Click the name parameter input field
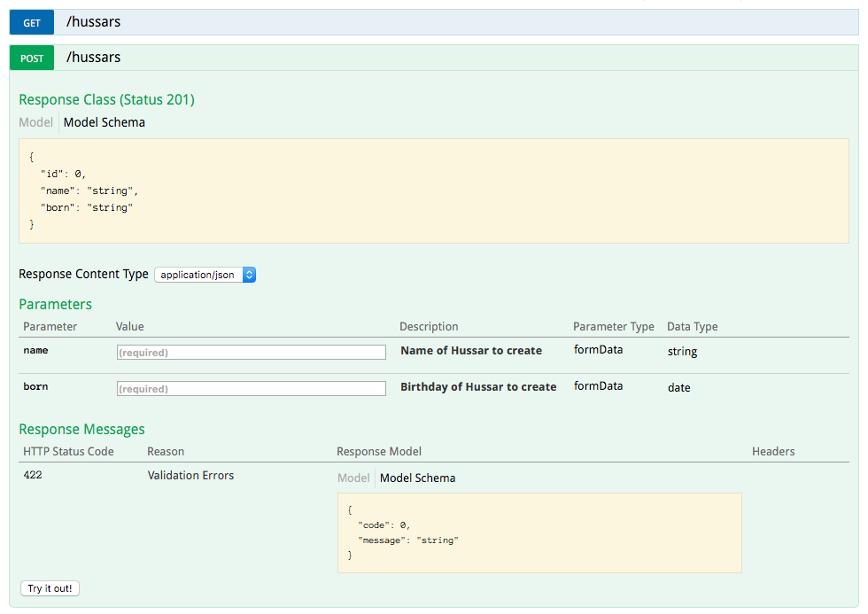Viewport: 868px width, 614px height. point(251,352)
